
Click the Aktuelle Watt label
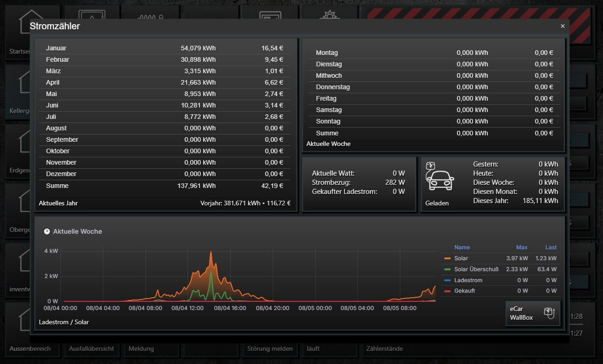pyautogui.click(x=333, y=173)
